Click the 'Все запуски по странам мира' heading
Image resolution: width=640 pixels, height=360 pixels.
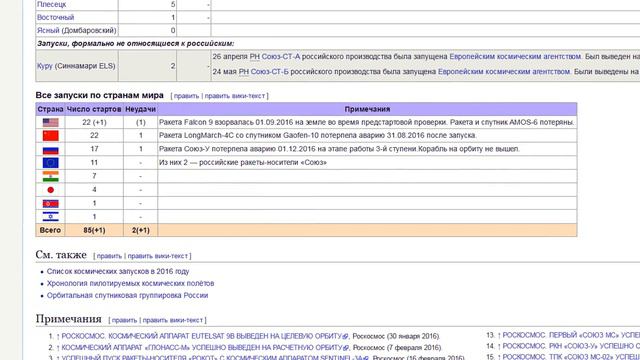100,95
